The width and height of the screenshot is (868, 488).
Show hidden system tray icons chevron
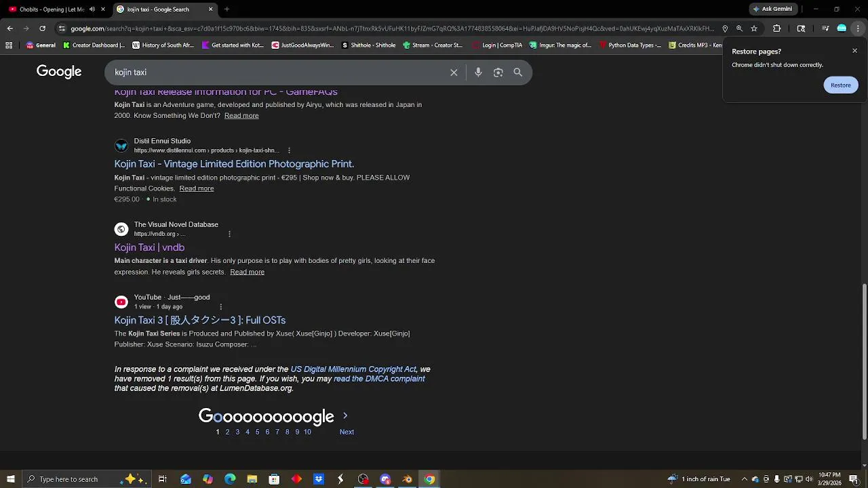(745, 479)
